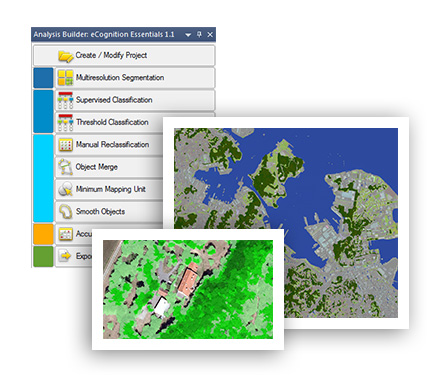Click the orange accuracy group swatch
Image resolution: width=439 pixels, height=377 pixels.
(43, 234)
